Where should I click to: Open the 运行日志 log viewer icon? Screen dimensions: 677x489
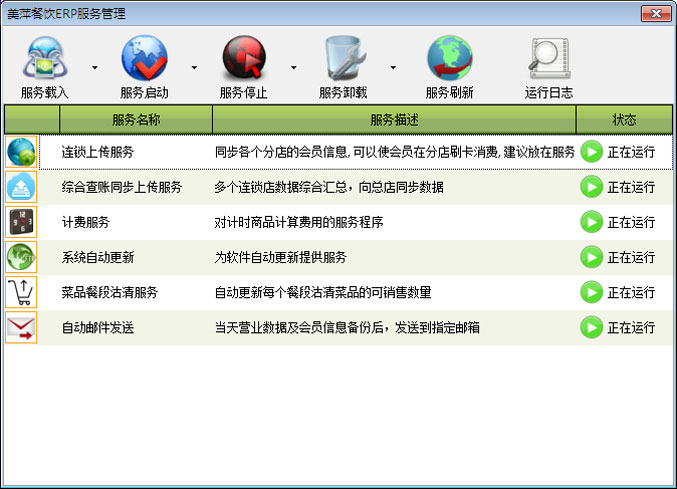click(549, 59)
